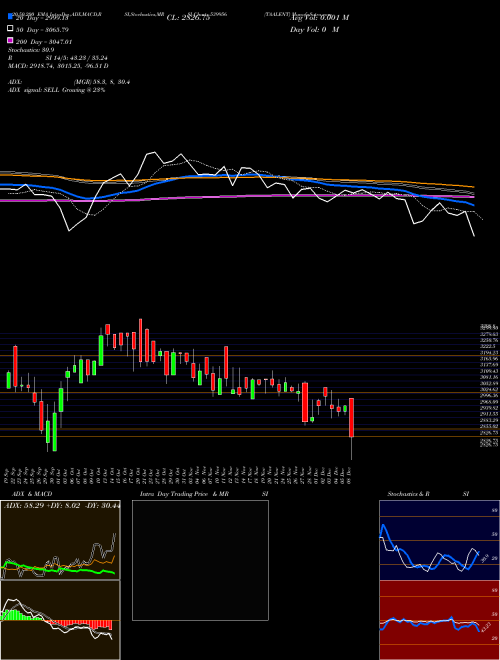Screen dimensions: 500x660
Task: Open the 'ADX & MACD' panel title
Action: (32, 494)
